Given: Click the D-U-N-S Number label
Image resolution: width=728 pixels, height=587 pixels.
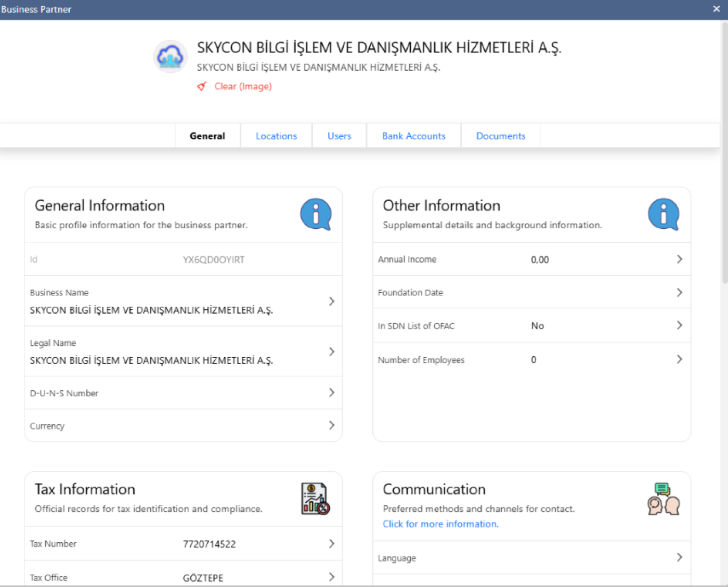Looking at the screenshot, I should 64,394.
